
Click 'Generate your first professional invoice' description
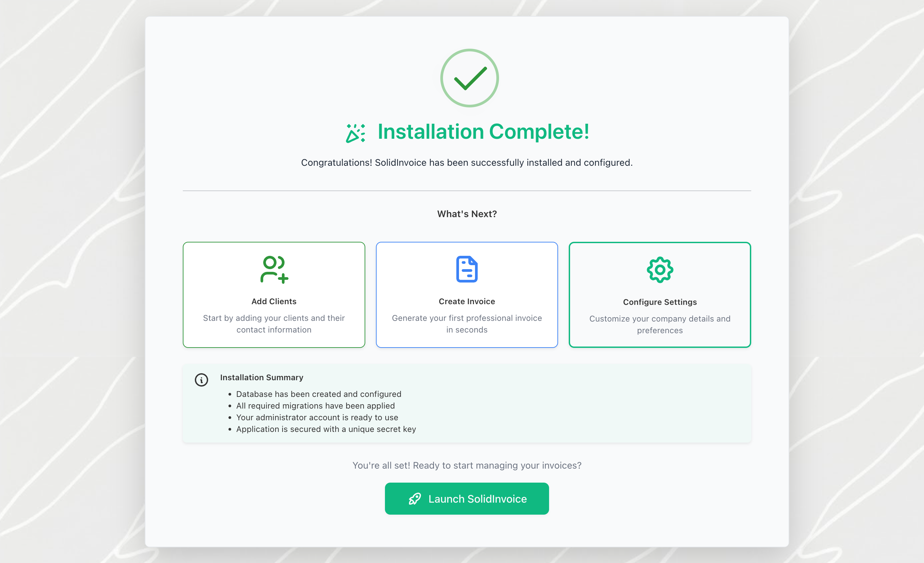(466, 324)
